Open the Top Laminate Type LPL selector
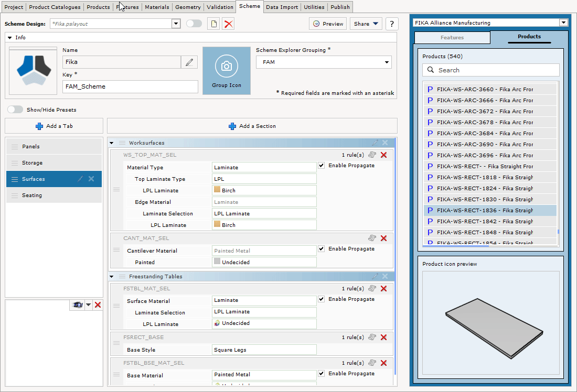Viewport: 577px width, 392px height. coord(264,179)
